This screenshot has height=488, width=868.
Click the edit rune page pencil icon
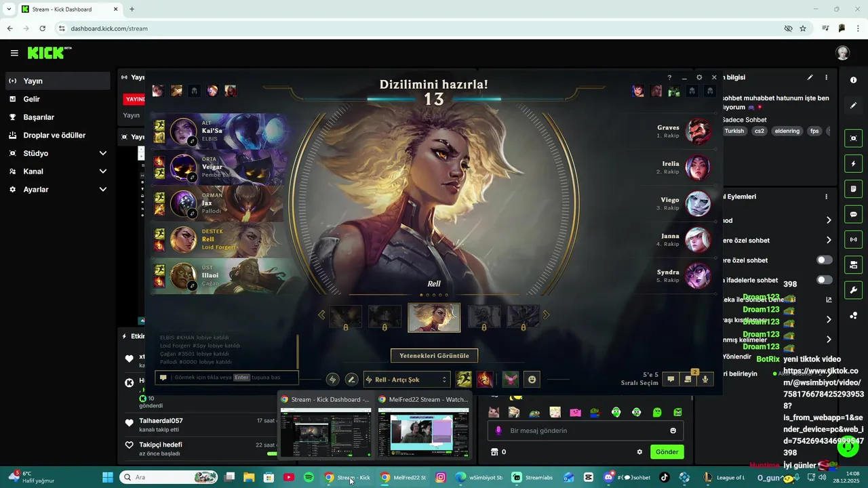pos(351,380)
